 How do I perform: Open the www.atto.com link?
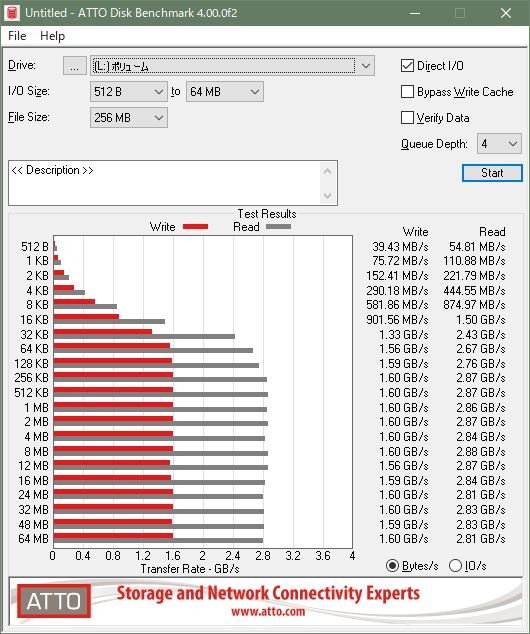coord(268,611)
